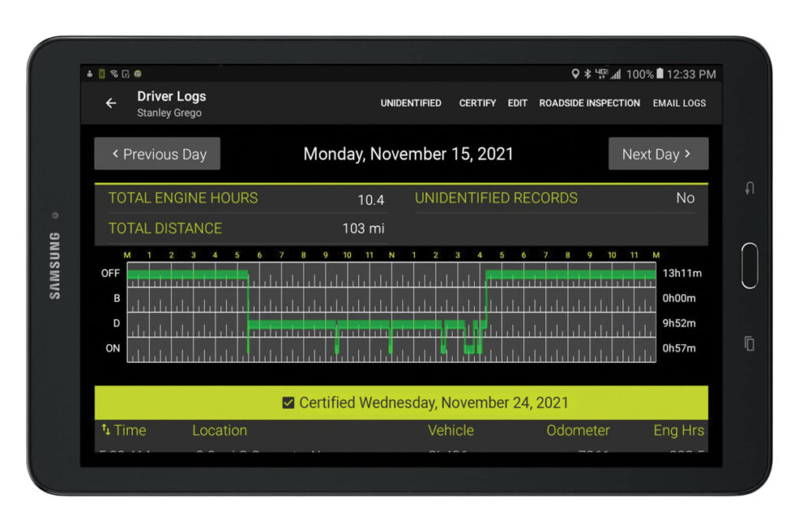799x532 pixels.
Task: Select Certify in the top action bar
Action: [x=477, y=103]
